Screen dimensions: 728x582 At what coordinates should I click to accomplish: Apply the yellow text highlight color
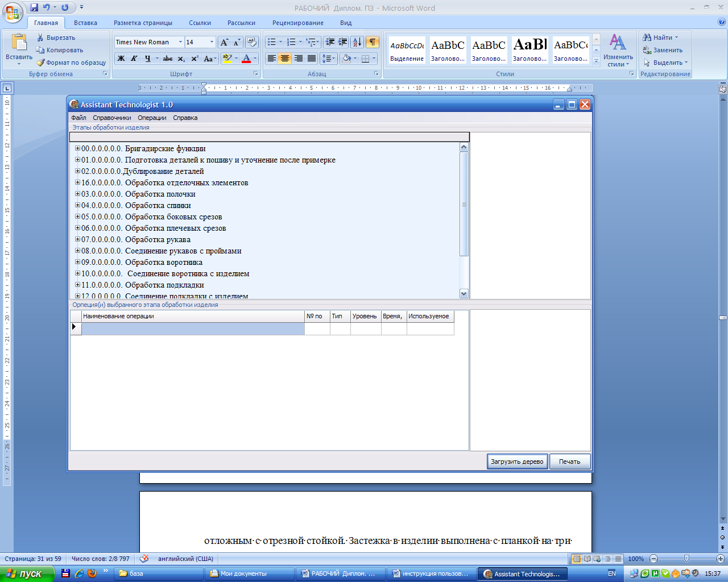(227, 59)
